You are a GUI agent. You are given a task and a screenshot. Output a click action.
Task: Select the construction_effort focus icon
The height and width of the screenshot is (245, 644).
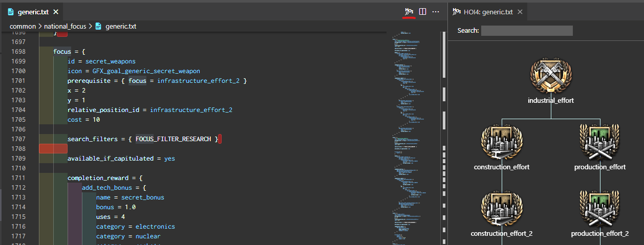point(502,143)
